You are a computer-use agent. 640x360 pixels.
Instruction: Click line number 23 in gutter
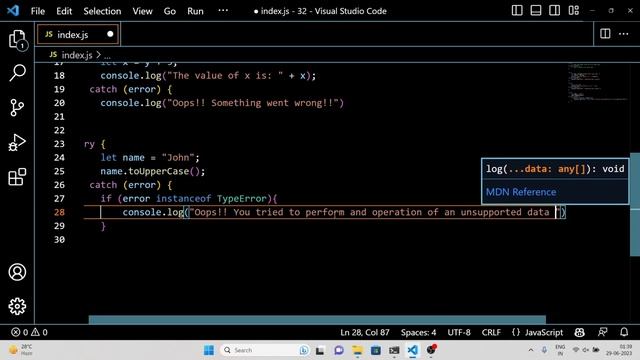coord(59,144)
